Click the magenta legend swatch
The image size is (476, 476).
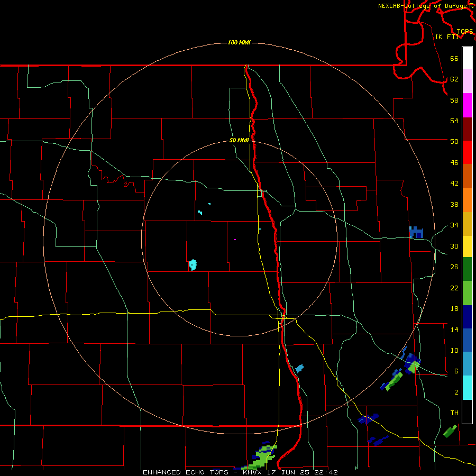click(467, 105)
